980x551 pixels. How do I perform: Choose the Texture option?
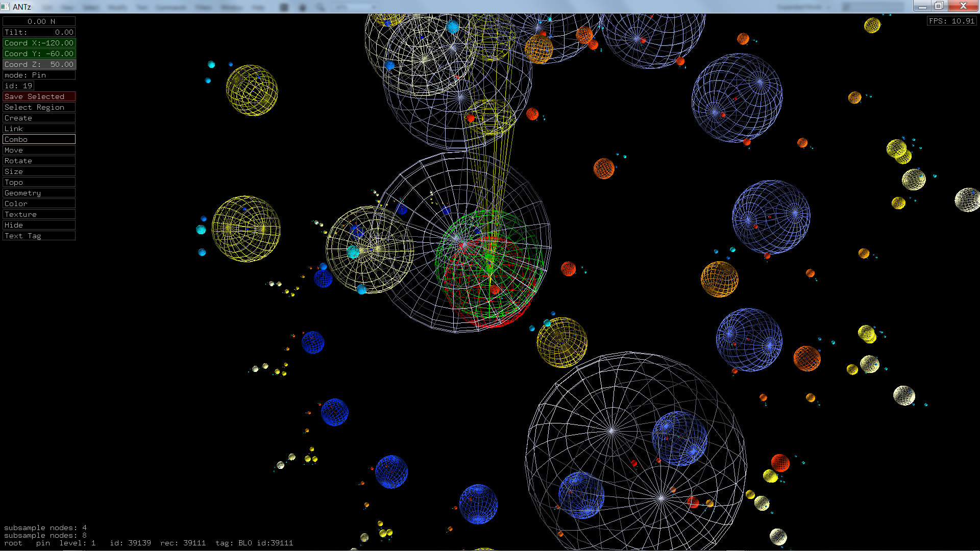pyautogui.click(x=39, y=214)
